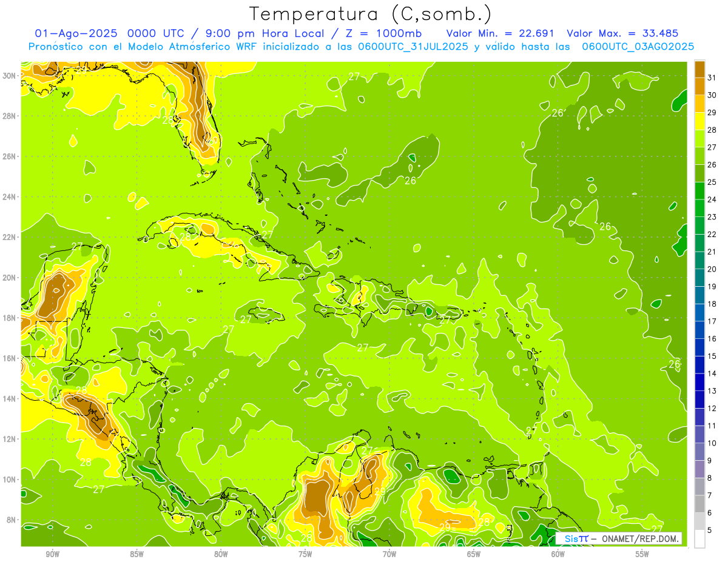The width and height of the screenshot is (728, 562).
Task: Click the "30N" latitude axis label
Action: [x=10, y=76]
